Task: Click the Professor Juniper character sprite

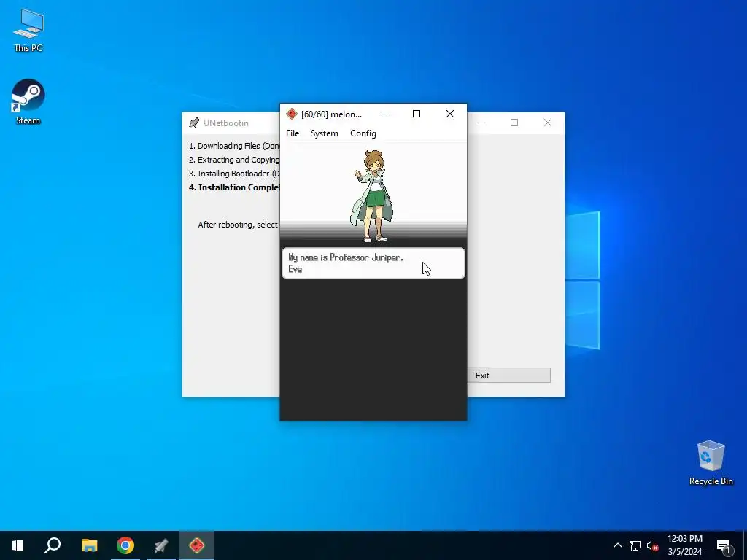Action: coord(373,195)
